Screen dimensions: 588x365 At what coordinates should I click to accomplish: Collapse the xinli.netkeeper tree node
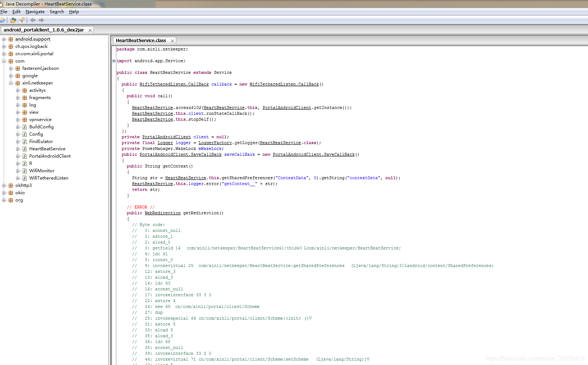tap(11, 83)
